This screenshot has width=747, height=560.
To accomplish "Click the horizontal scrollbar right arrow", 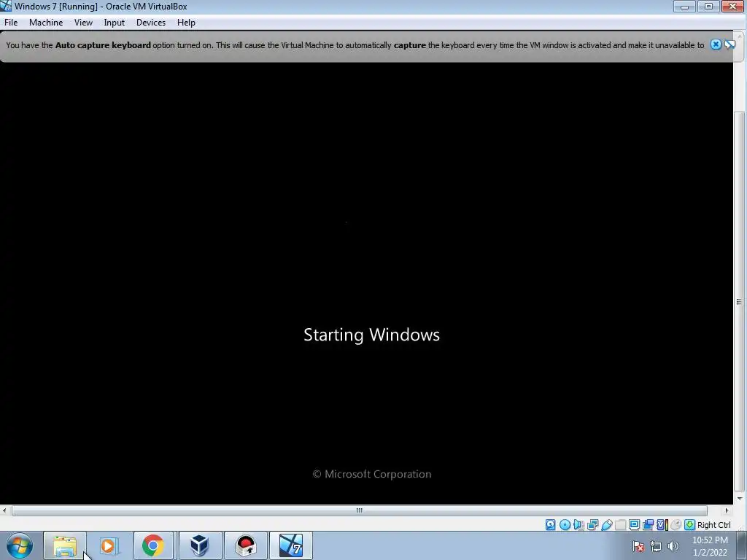I will pyautogui.click(x=727, y=510).
